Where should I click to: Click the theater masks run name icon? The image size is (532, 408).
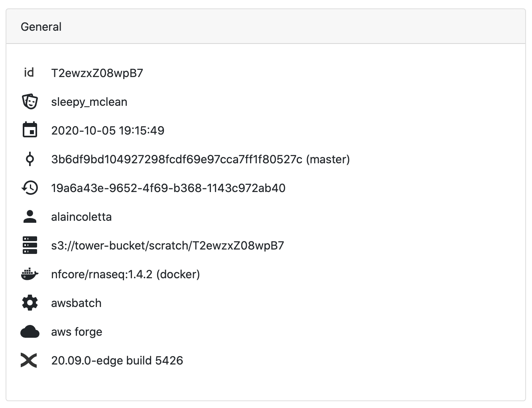click(30, 101)
